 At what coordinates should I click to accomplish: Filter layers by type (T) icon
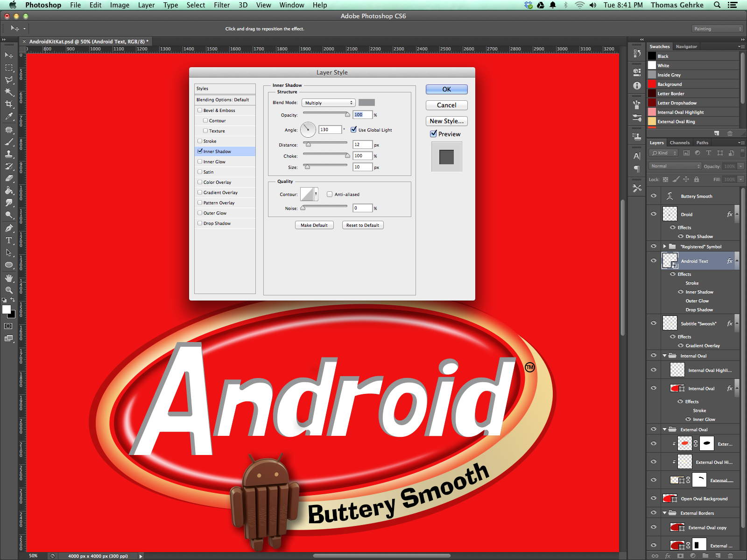709,153
